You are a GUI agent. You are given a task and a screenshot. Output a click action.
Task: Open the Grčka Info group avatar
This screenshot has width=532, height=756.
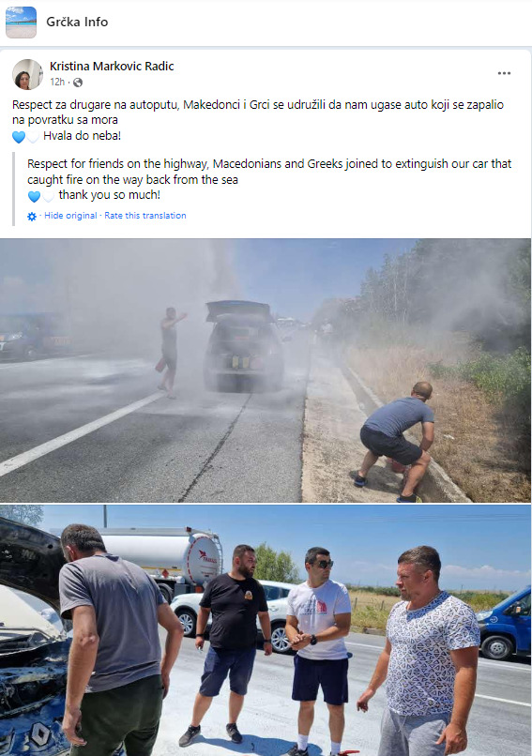21,23
